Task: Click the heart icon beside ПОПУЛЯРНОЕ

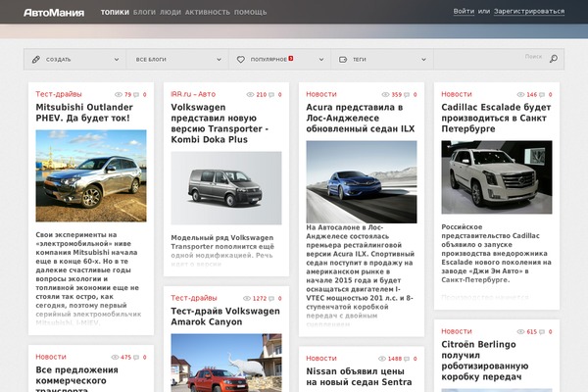Action: coord(241,59)
